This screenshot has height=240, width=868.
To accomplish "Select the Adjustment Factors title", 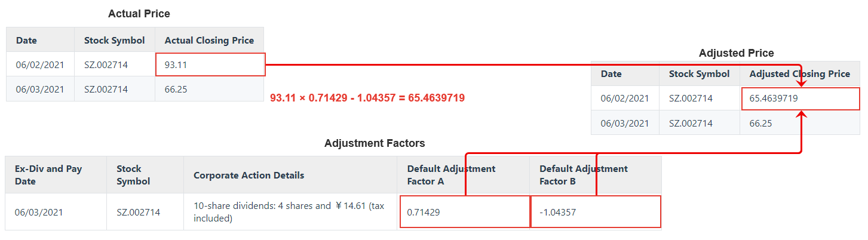I will (375, 143).
